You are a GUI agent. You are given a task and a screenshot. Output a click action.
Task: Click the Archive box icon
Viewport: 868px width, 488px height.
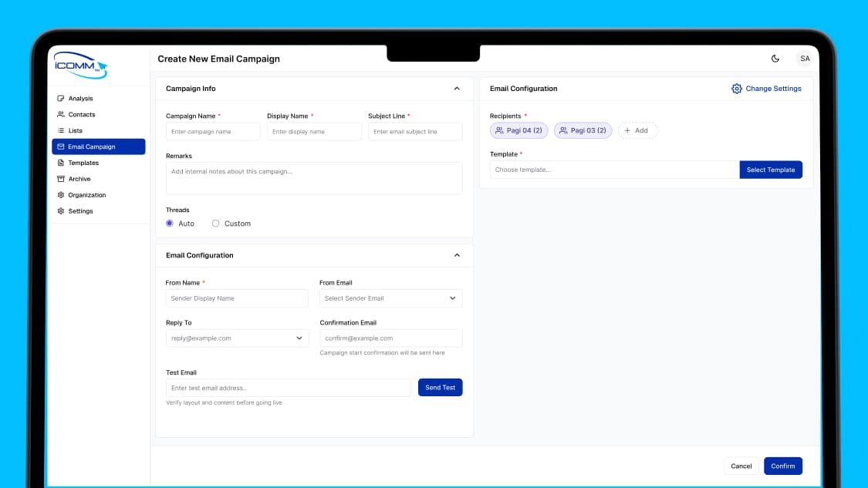(x=61, y=179)
